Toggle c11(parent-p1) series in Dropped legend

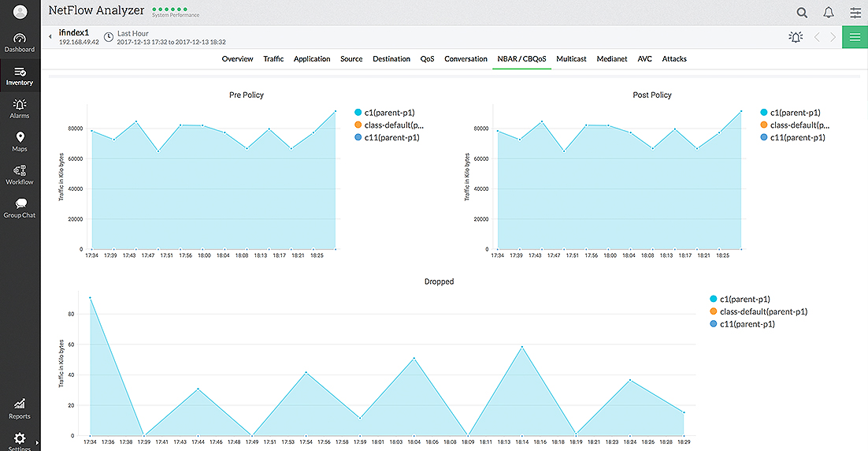click(x=742, y=324)
